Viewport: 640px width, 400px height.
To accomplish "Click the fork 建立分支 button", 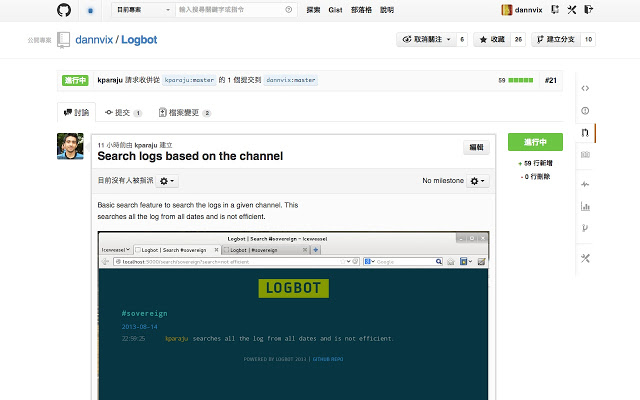I will click(x=556, y=40).
